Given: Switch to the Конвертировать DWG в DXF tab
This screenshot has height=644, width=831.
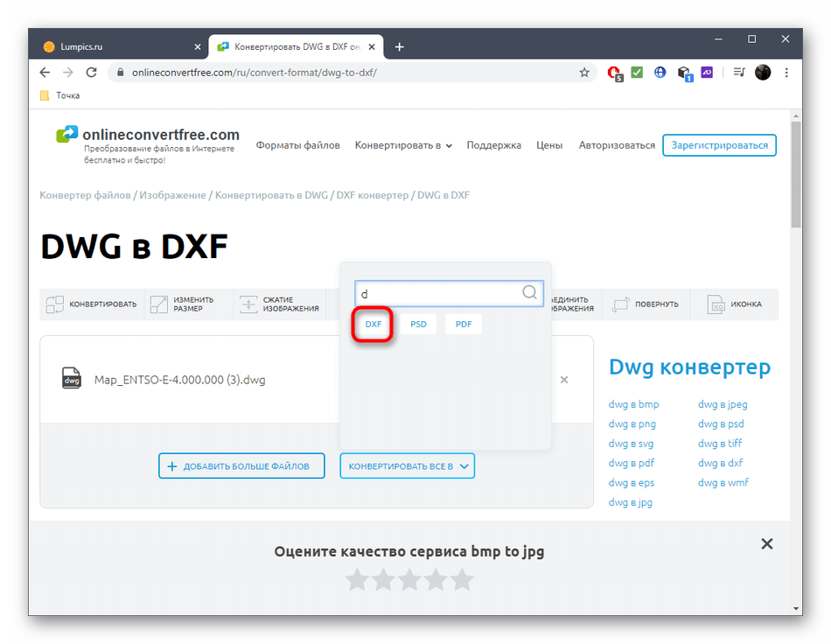Looking at the screenshot, I should [296, 46].
